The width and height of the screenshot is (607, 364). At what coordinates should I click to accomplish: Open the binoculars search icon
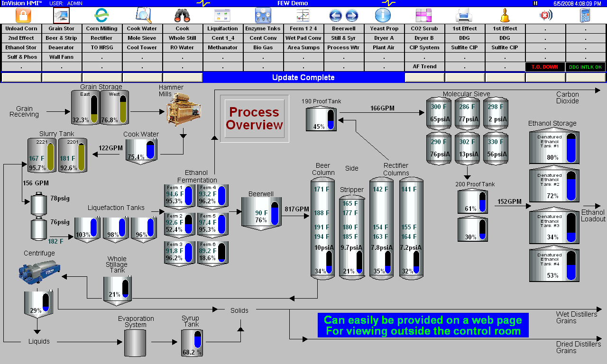182,16
